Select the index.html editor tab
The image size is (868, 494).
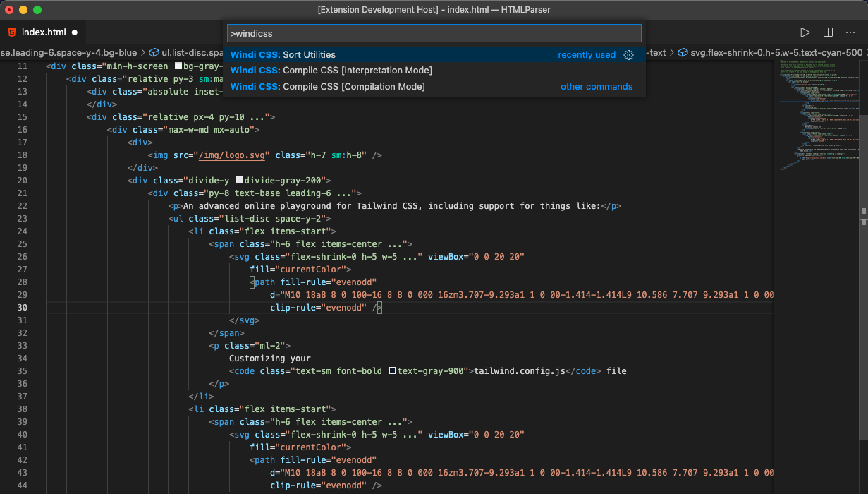click(42, 32)
